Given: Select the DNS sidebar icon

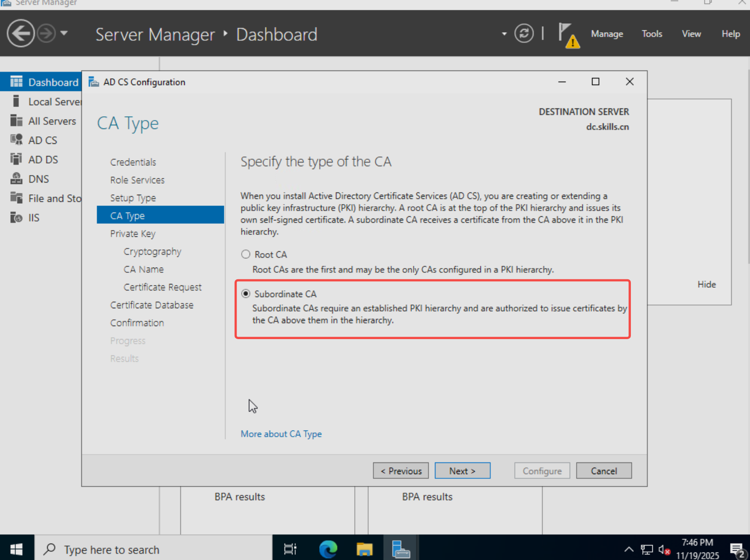Looking at the screenshot, I should (16, 178).
